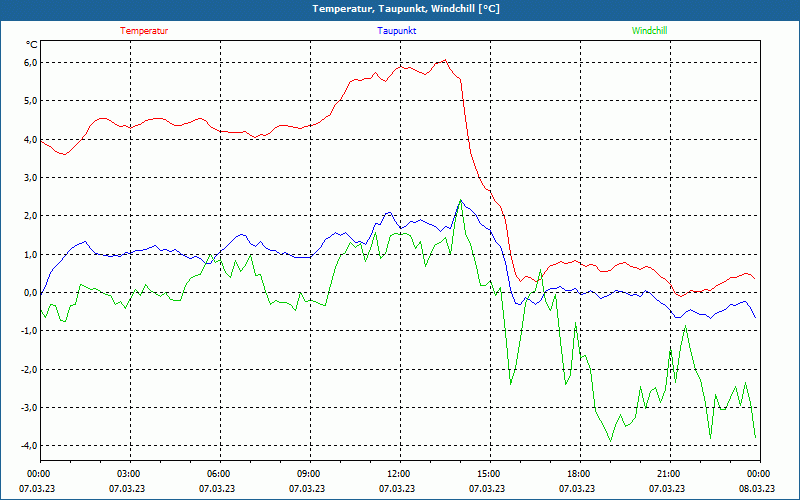This screenshot has height=500, width=800.
Task: Click the '00:00' time label dated 07.03.23
Action: pos(38,474)
